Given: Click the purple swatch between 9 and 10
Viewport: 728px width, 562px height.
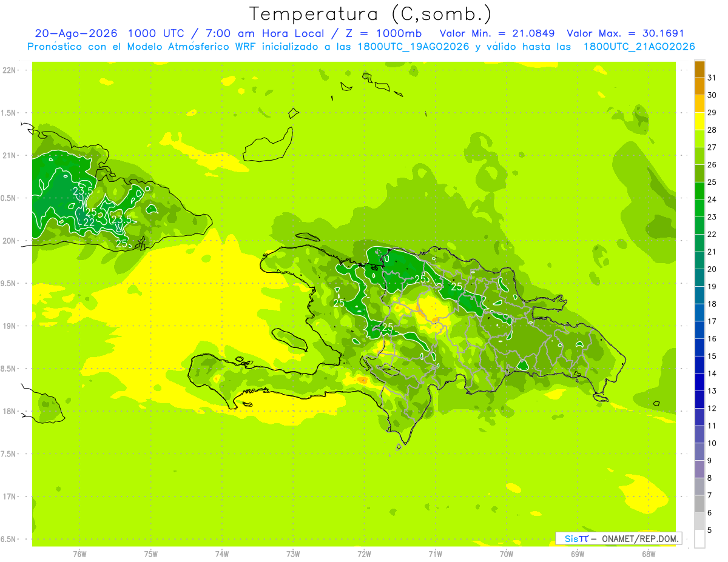Looking at the screenshot, I should click(699, 452).
